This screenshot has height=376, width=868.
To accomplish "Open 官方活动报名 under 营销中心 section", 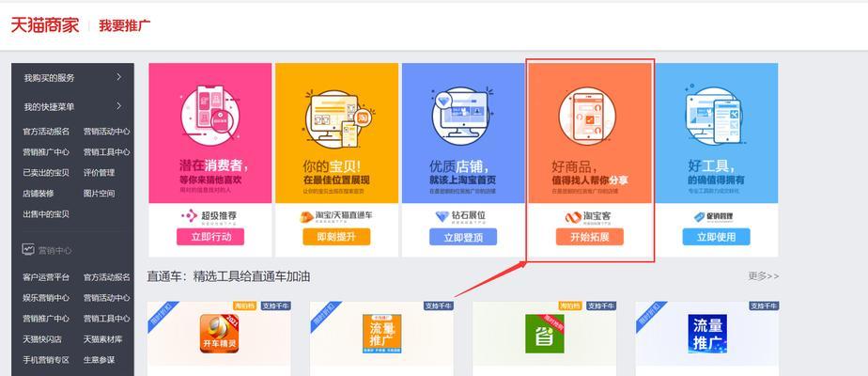I will point(107,277).
